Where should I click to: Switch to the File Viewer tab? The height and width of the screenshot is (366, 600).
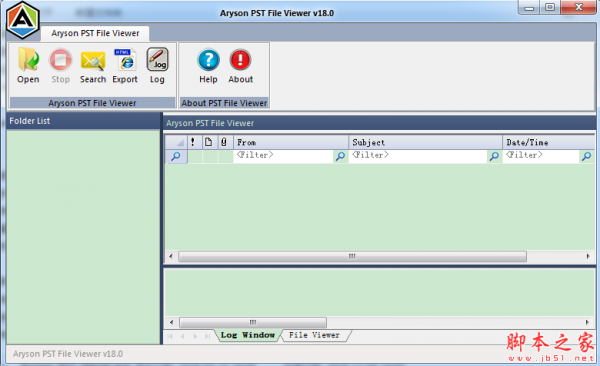click(x=314, y=335)
